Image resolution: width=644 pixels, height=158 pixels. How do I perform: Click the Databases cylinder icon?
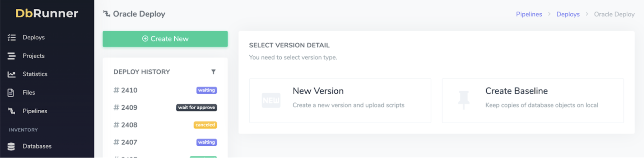pyautogui.click(x=11, y=147)
